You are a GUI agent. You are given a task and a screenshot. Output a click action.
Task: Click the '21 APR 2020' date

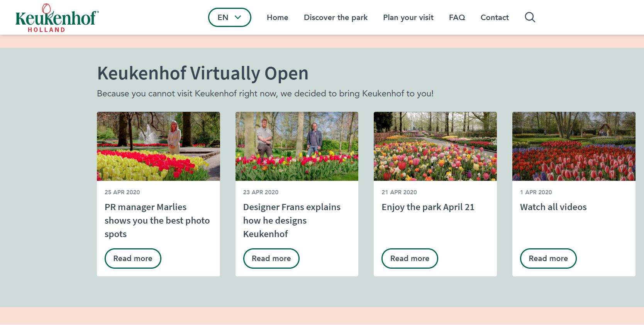399,192
